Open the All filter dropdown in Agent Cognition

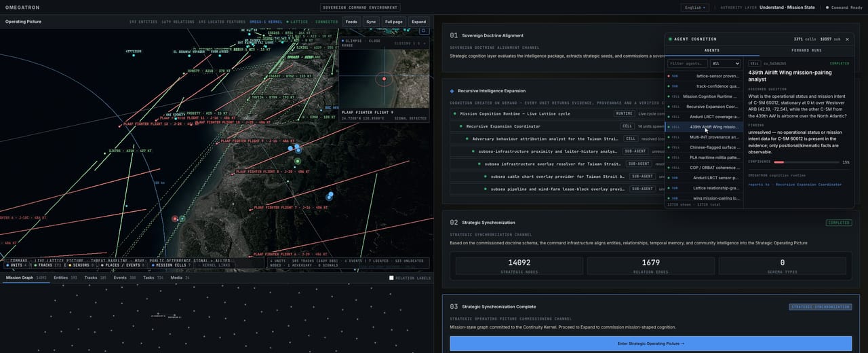725,63
